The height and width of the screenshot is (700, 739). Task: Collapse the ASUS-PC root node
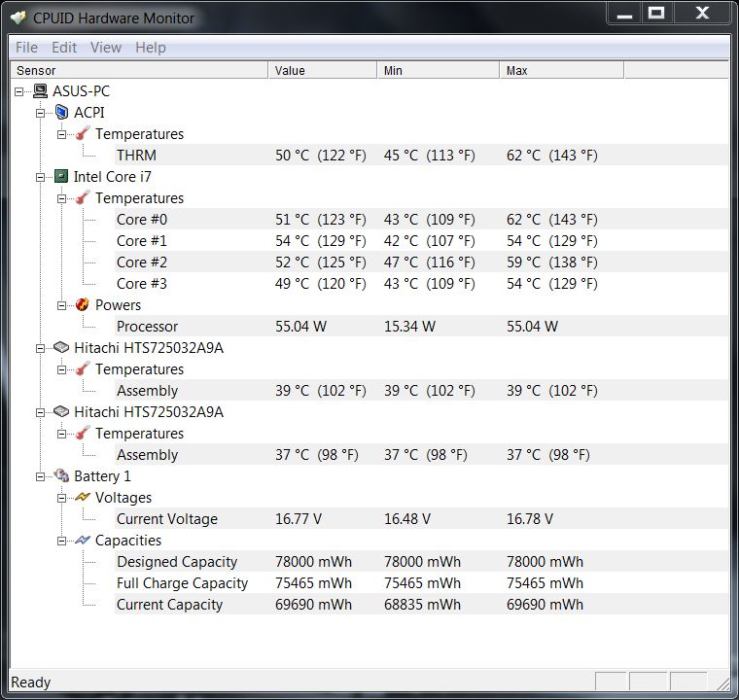(18, 91)
